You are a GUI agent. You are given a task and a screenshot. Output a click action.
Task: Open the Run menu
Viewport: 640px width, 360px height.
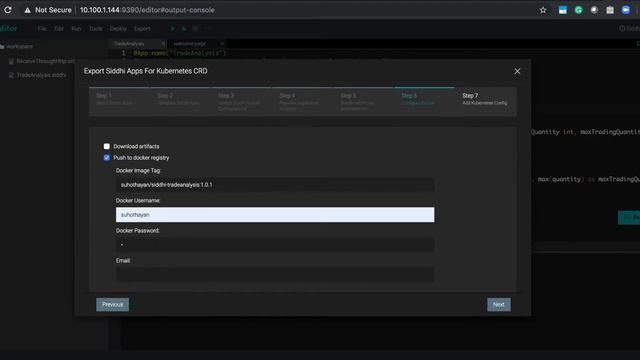pos(76,29)
